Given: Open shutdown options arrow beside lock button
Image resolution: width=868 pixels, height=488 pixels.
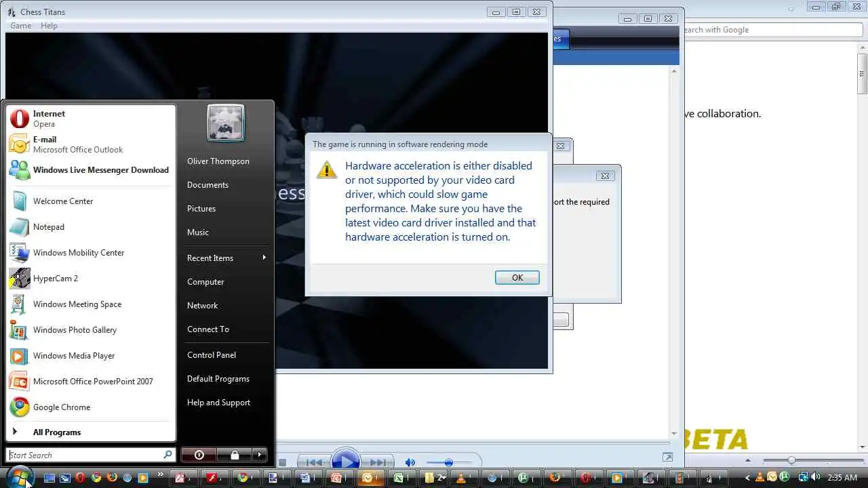Looking at the screenshot, I should 259,455.
